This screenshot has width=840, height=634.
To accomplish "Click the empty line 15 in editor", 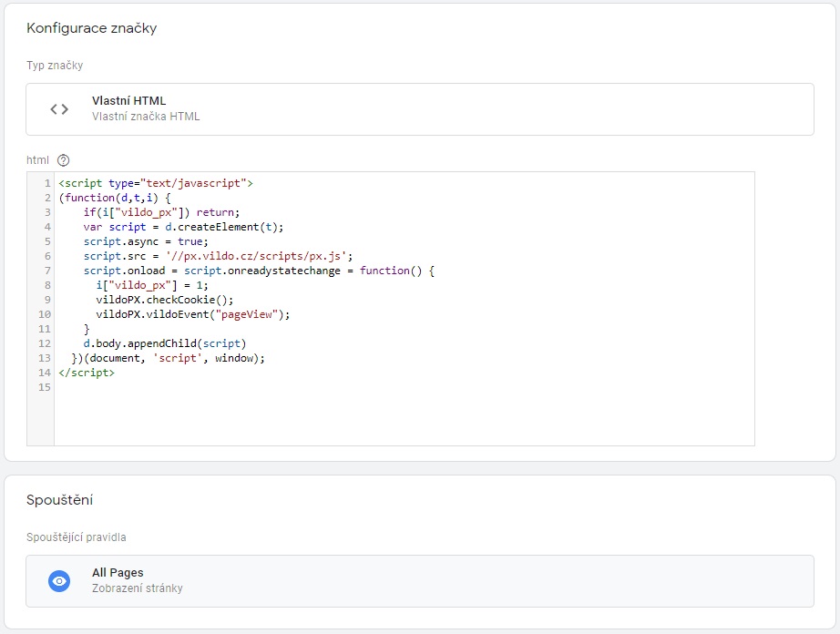I will [405, 387].
